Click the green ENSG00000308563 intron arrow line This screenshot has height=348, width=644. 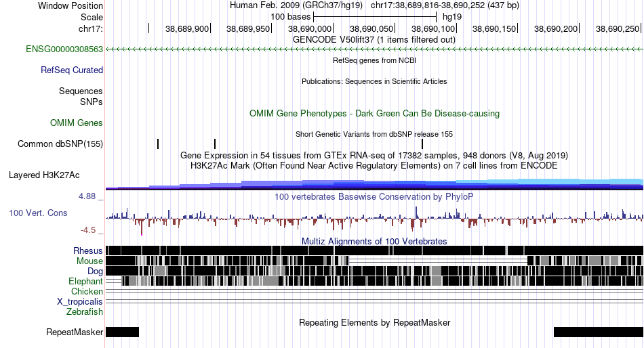click(x=374, y=49)
